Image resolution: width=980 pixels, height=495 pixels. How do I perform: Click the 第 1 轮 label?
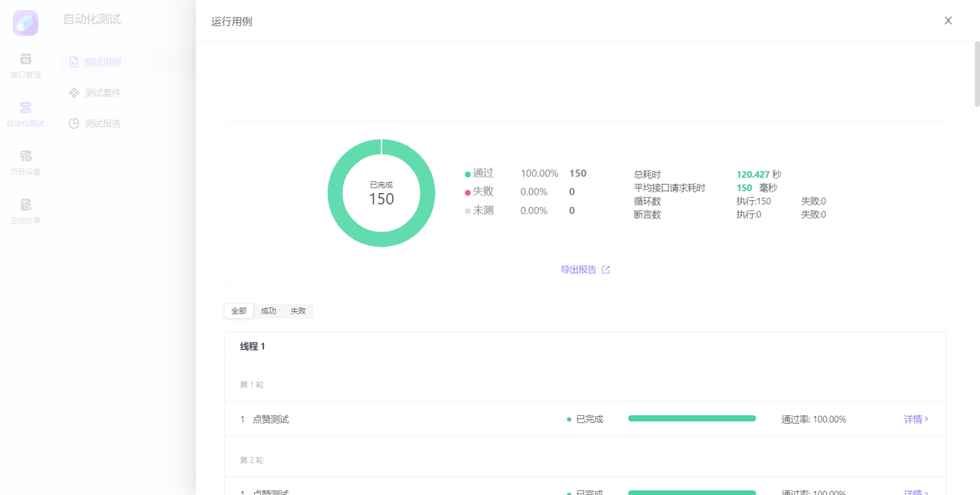pyautogui.click(x=251, y=385)
